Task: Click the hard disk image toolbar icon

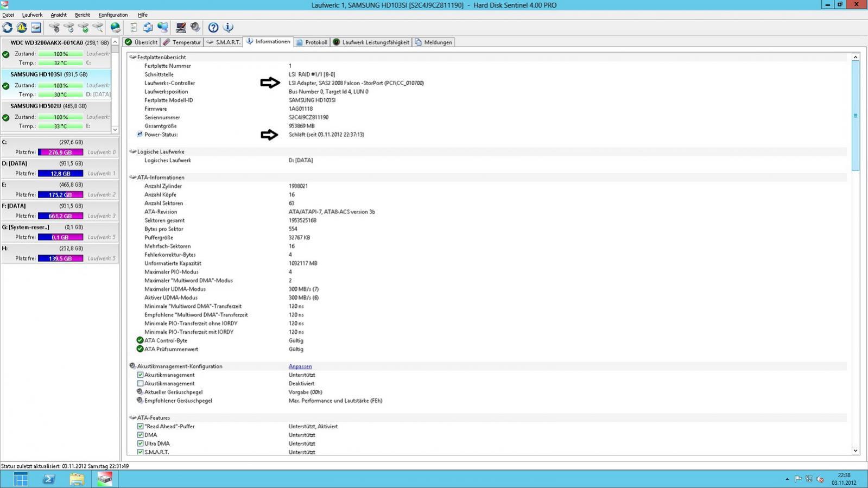Action: coord(36,27)
